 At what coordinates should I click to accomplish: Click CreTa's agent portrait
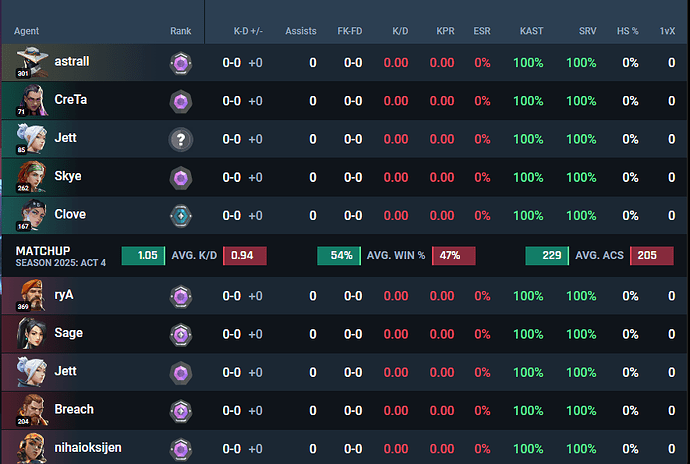tap(32, 100)
